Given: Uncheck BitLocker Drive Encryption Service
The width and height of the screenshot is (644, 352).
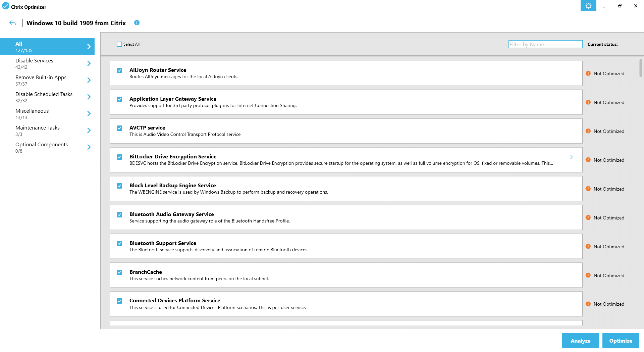Looking at the screenshot, I should click(119, 157).
